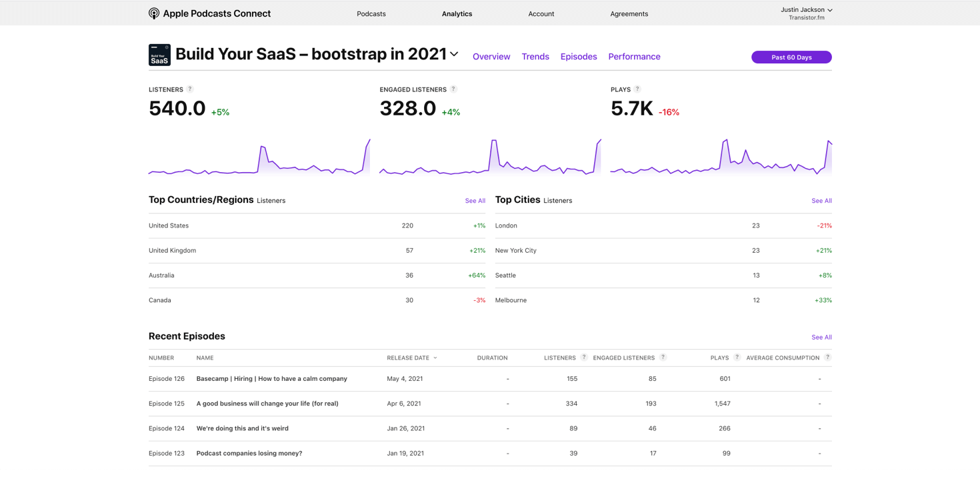Click help icon by Plays column header

tap(737, 358)
